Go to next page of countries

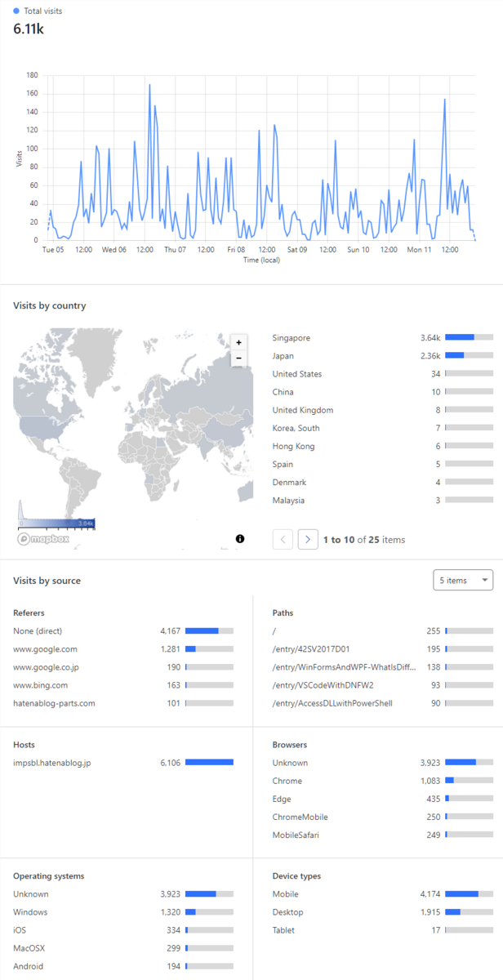(x=308, y=539)
